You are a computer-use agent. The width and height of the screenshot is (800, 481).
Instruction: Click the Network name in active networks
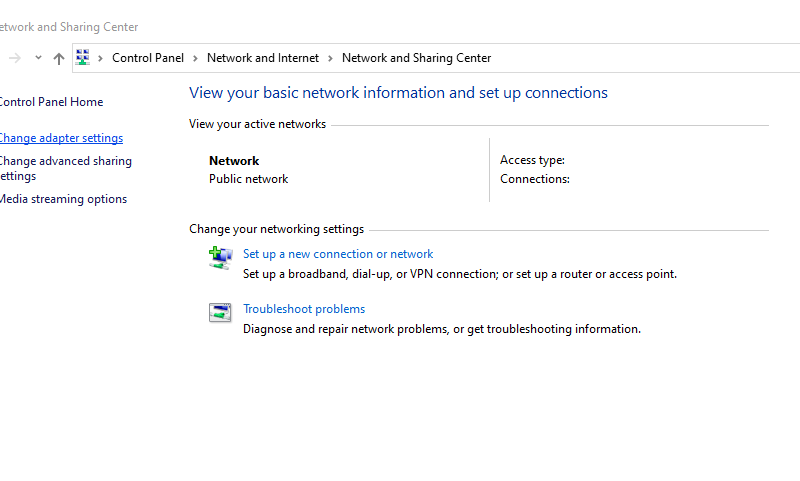pos(234,161)
